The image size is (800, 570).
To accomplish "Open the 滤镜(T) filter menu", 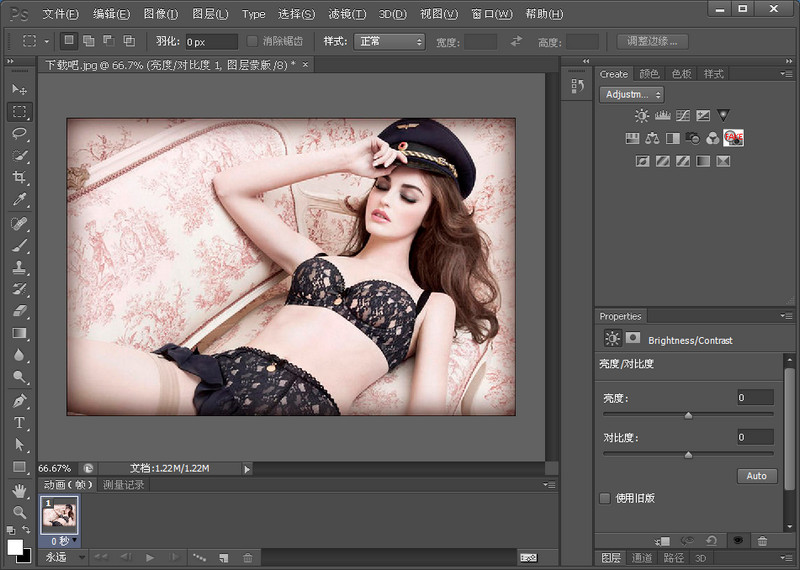I will [x=346, y=14].
